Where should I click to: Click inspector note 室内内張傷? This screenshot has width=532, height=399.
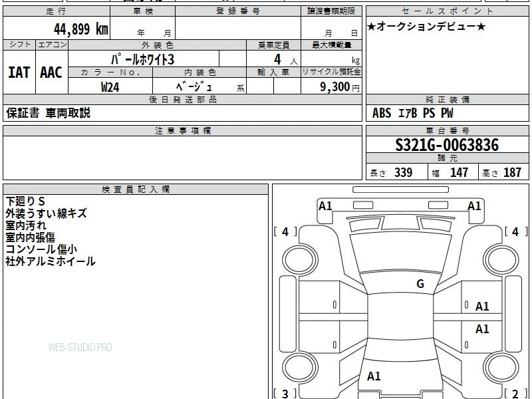pyautogui.click(x=30, y=237)
